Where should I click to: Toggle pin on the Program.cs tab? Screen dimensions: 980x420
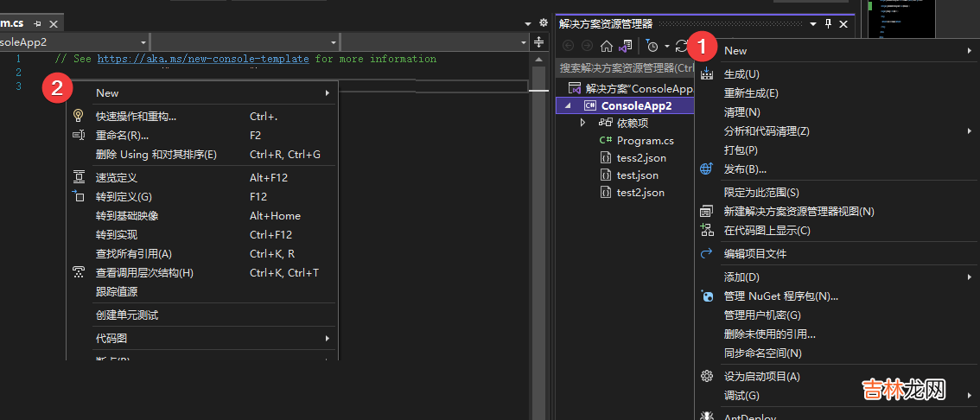point(37,24)
